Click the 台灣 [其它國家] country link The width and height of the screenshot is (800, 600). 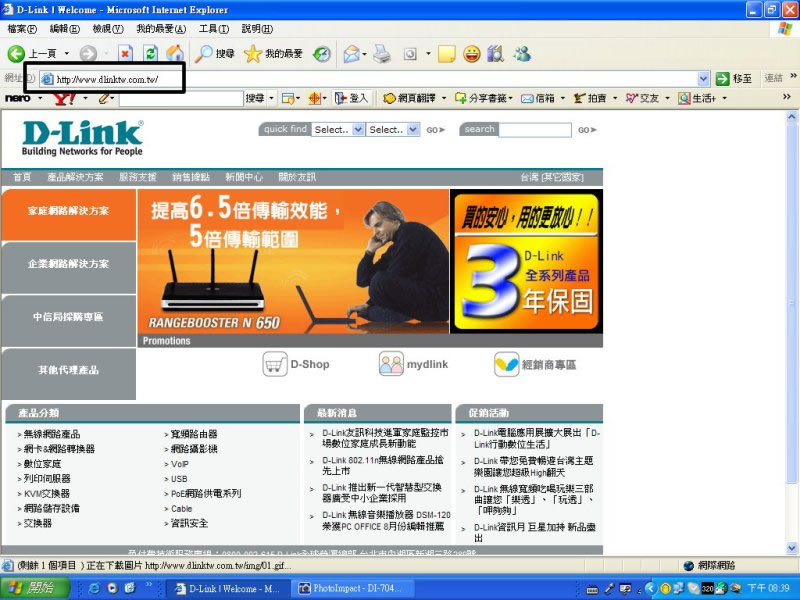(552, 177)
